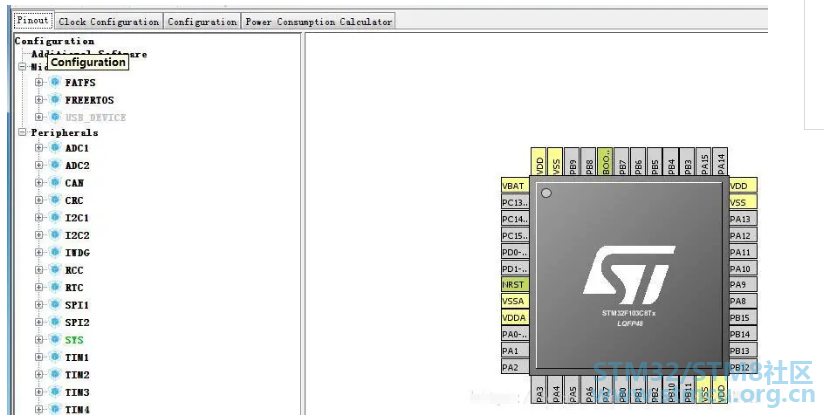Click the TIM2 peripheral icon

click(55, 374)
